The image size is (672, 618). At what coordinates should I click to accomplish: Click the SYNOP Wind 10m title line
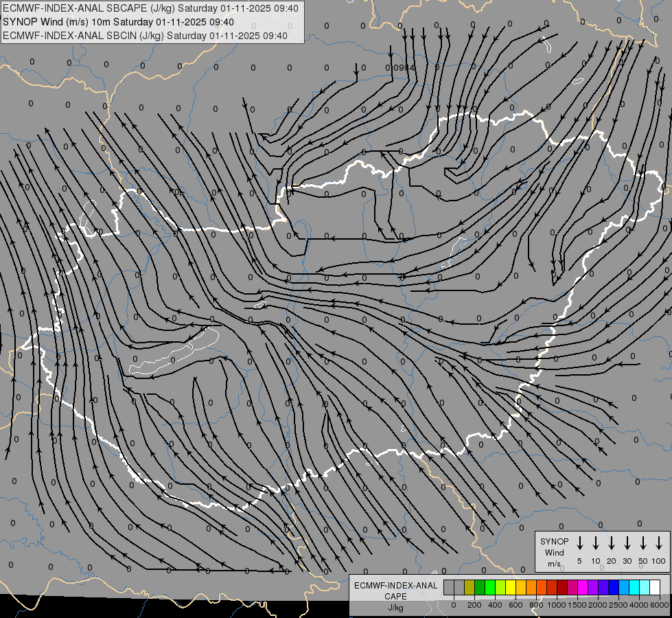[118, 22]
